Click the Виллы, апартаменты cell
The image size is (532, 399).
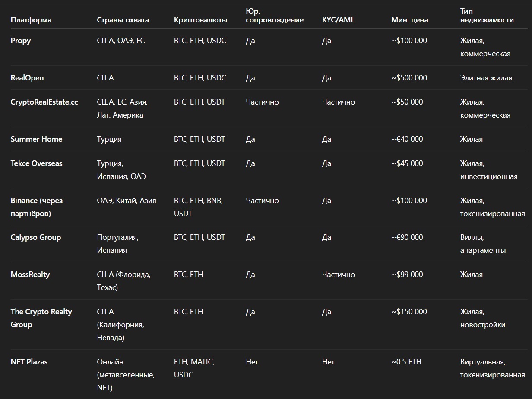tap(483, 244)
